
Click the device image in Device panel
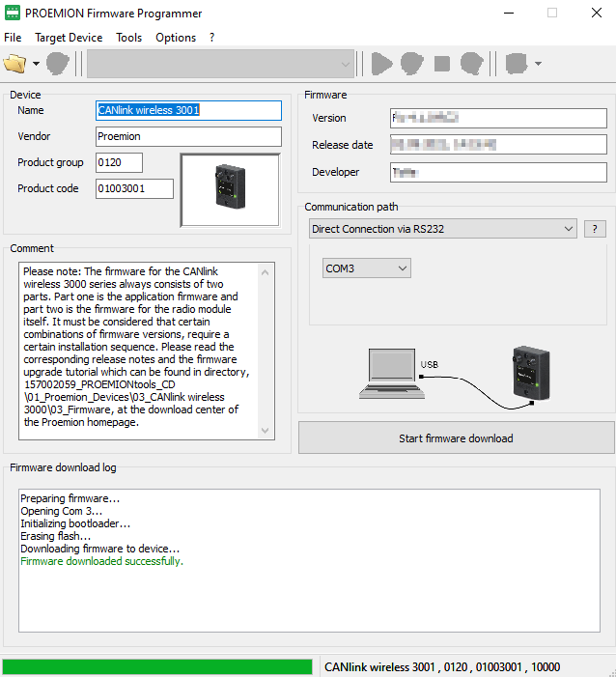230,188
